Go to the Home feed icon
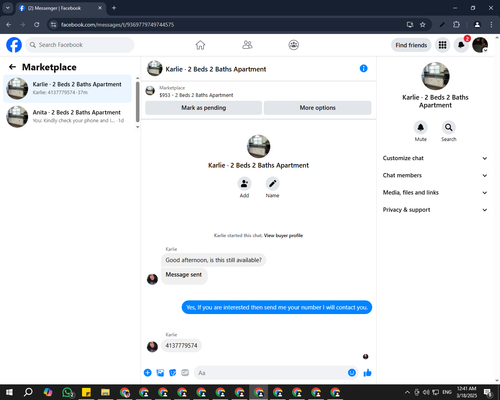Screen dimensions: 500x400 [x=200, y=45]
